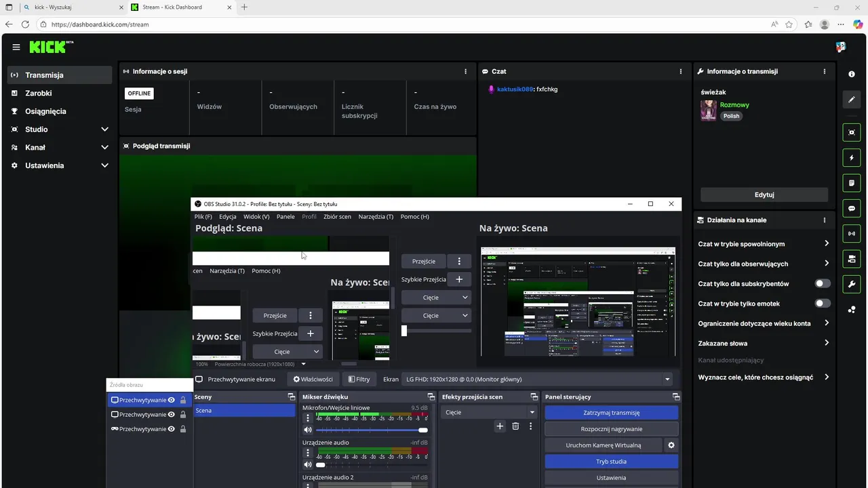Screen dimensions: 868x488
Task: Undock the Panel sterujący dock
Action: [675, 397]
